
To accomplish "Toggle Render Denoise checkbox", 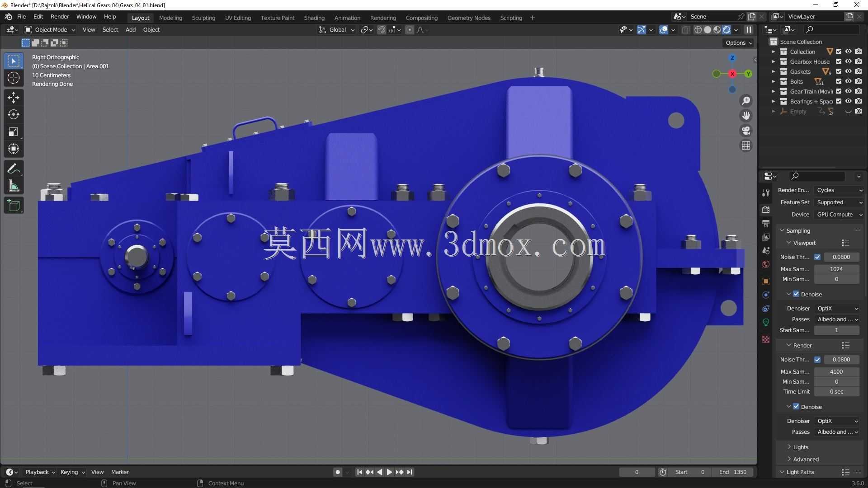I will pos(796,407).
